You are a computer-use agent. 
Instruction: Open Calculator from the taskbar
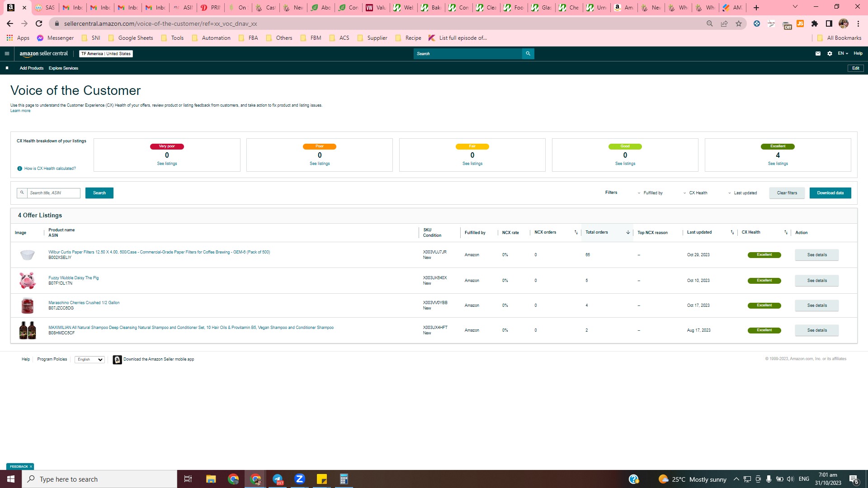coord(344,479)
